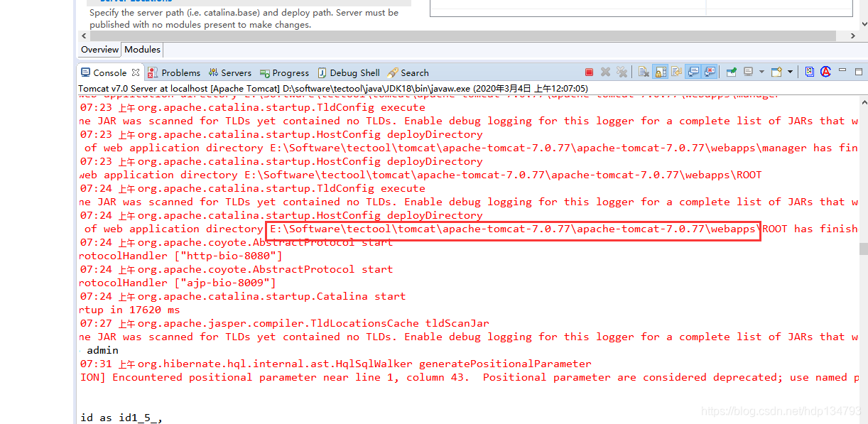Open the Display Selected Console dropdown arrow
The height and width of the screenshot is (424, 868).
click(761, 72)
